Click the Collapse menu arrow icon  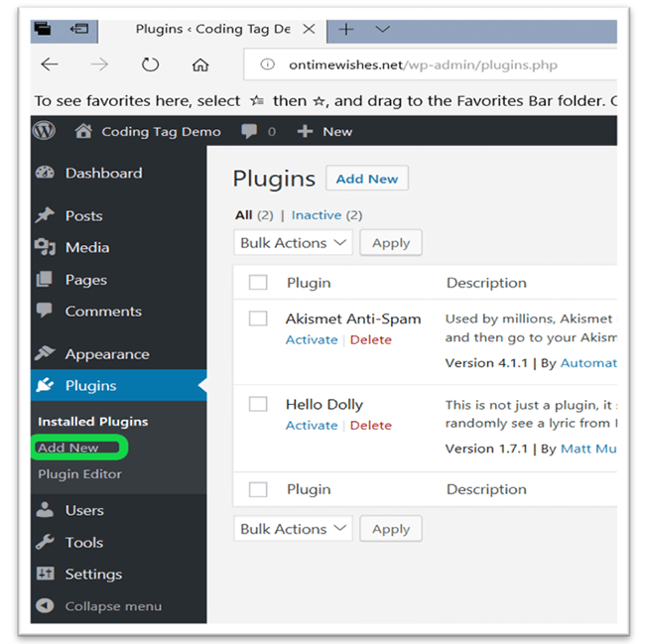pos(45,605)
